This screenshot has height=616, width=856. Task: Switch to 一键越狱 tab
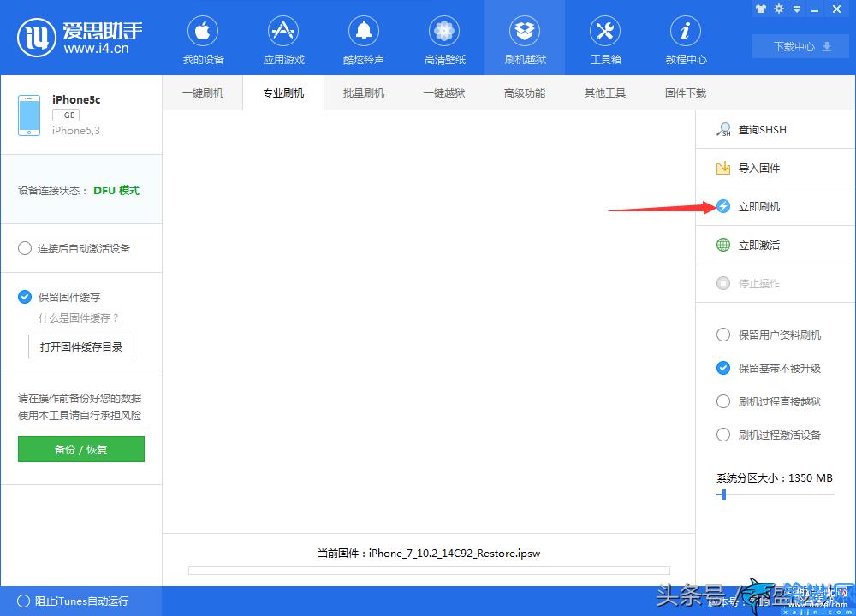tap(443, 92)
